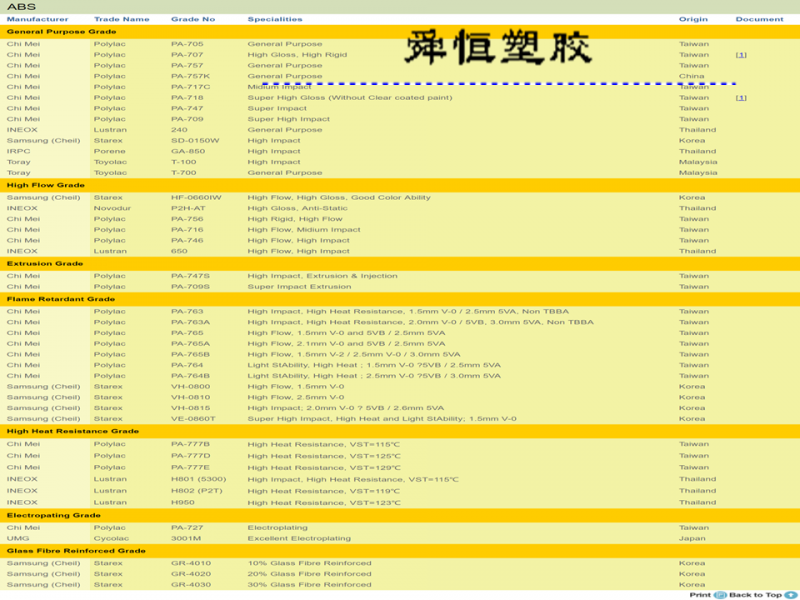
Task: Click Lustran grade number 650
Action: [179, 251]
